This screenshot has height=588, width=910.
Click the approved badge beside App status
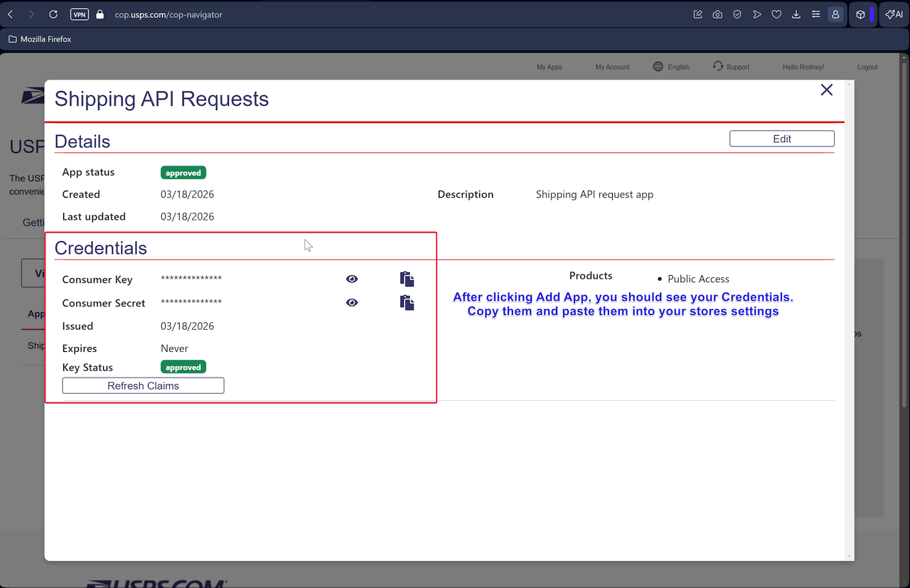(x=183, y=173)
